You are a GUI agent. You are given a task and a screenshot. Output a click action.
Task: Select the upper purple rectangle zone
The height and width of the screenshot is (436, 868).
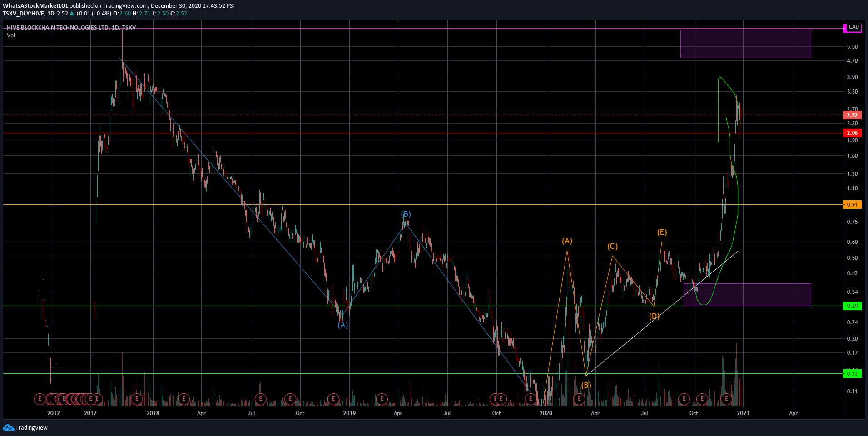tap(745, 44)
